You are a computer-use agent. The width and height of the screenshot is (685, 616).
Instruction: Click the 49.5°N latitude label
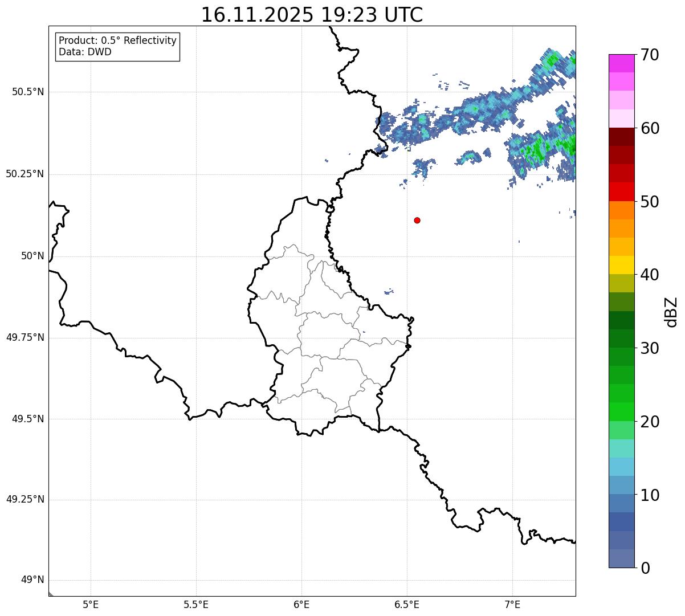click(x=28, y=419)
